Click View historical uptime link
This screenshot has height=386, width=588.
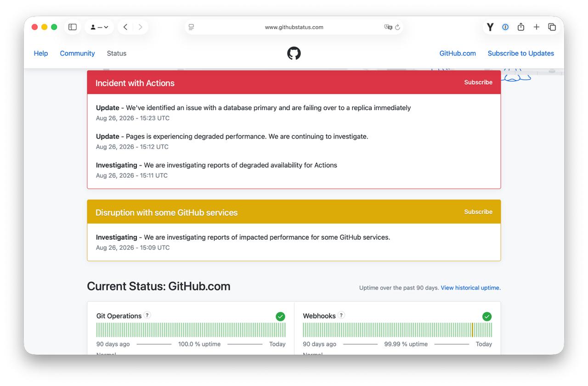click(471, 288)
